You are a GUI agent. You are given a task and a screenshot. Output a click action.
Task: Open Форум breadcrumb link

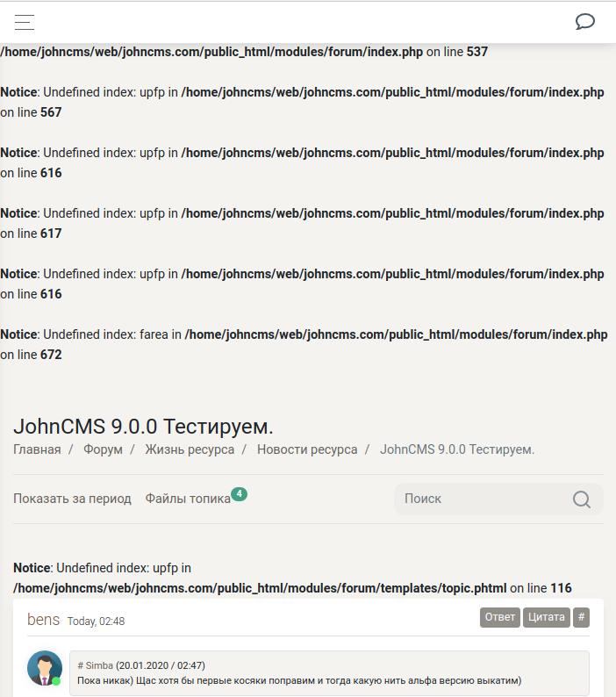point(103,449)
